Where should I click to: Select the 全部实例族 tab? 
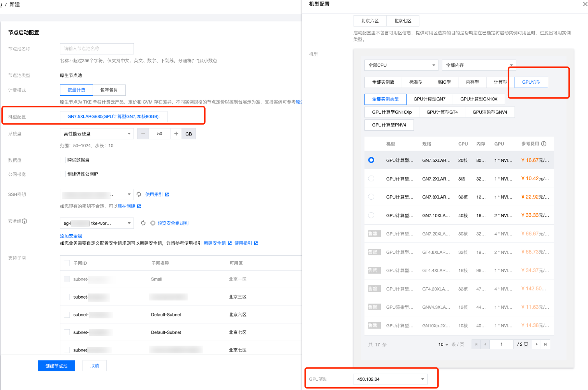click(383, 82)
